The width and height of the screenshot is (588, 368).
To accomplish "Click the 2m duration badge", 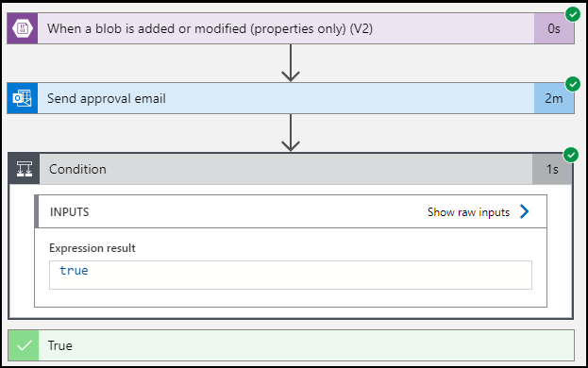I will [x=554, y=98].
